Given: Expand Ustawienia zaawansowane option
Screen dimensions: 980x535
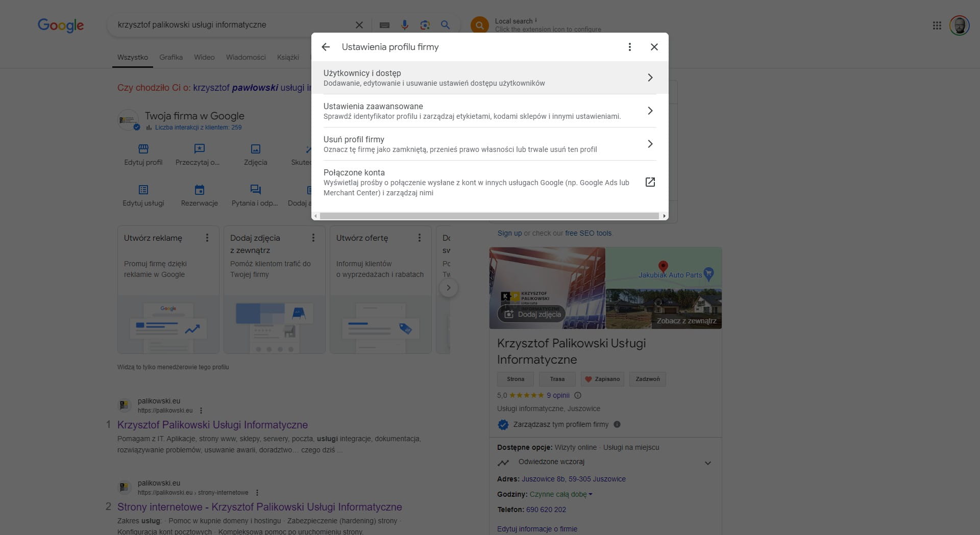Looking at the screenshot, I should click(x=489, y=111).
